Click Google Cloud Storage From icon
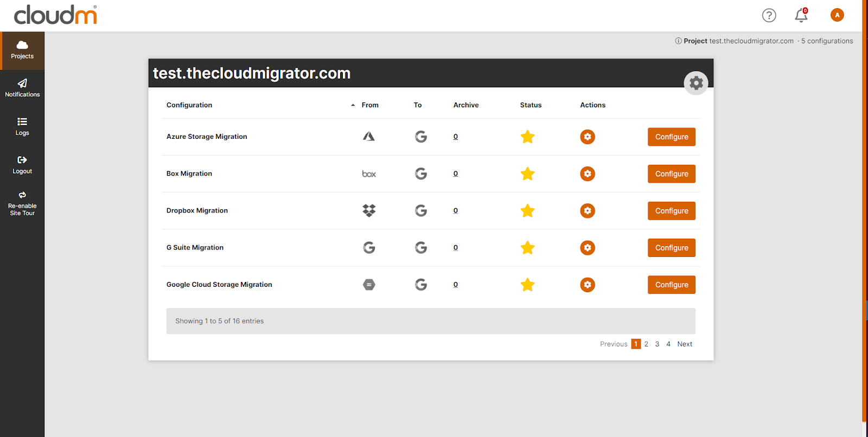This screenshot has width=868, height=437. point(369,285)
